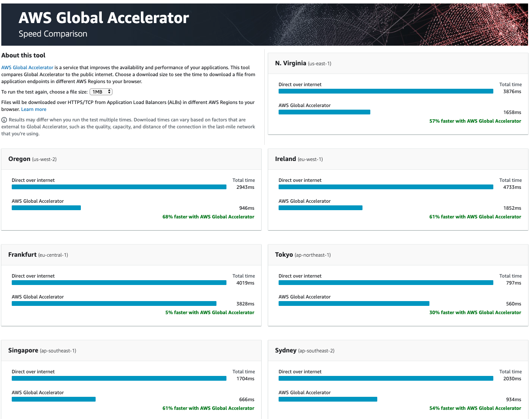
Task: Click the 57% faster result for N. Virginia
Action: [x=475, y=121]
